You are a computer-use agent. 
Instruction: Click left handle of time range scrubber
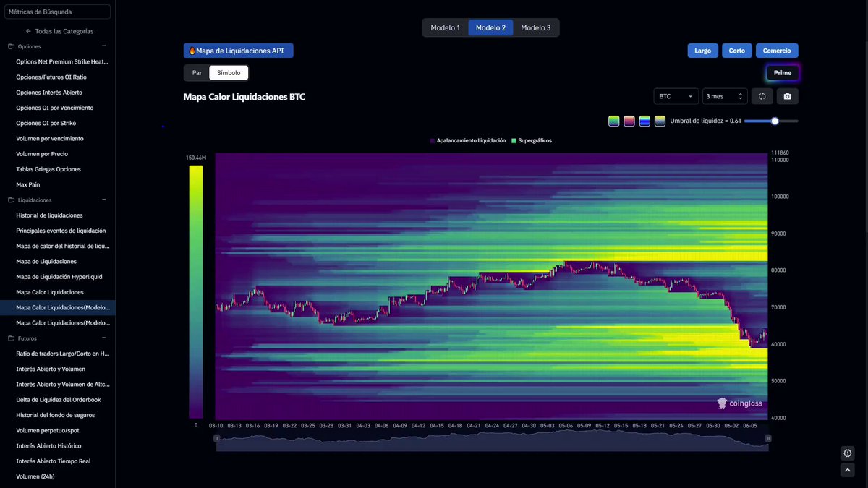pyautogui.click(x=216, y=438)
